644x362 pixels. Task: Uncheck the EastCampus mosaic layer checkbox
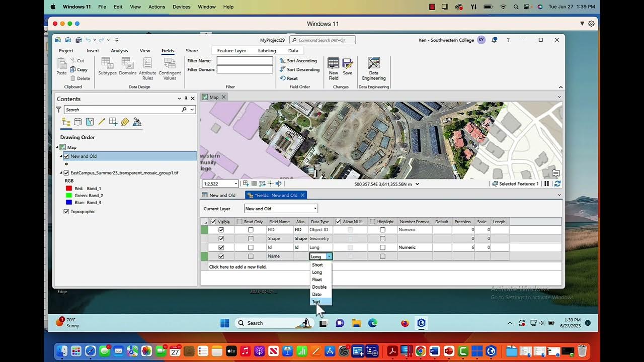[66, 173]
